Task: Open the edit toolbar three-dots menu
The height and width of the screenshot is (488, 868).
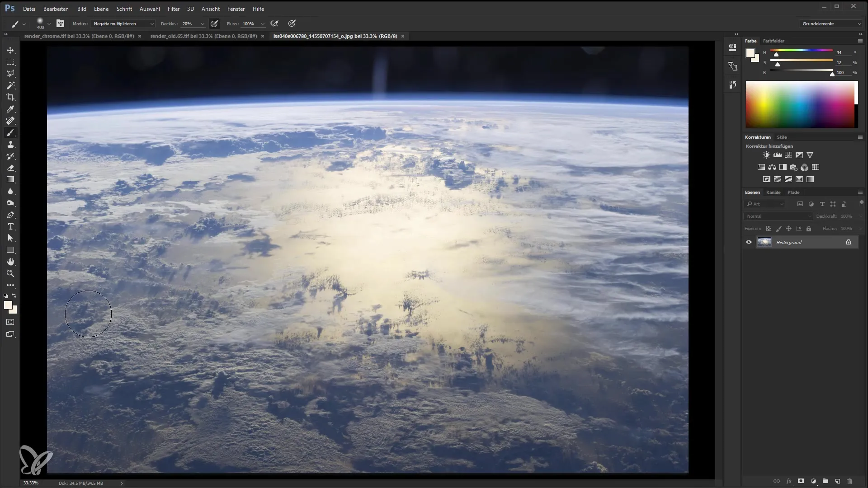Action: coord(10,285)
